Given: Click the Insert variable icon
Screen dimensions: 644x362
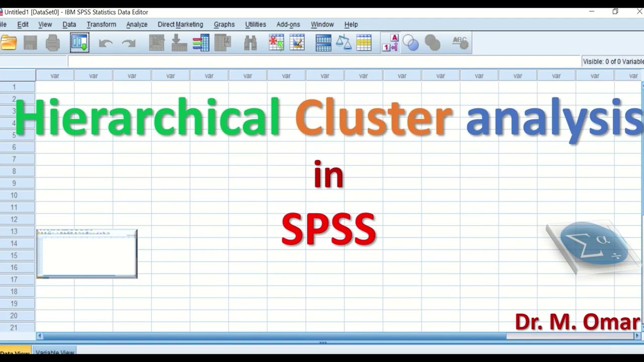Looking at the screenshot, I should [x=297, y=43].
